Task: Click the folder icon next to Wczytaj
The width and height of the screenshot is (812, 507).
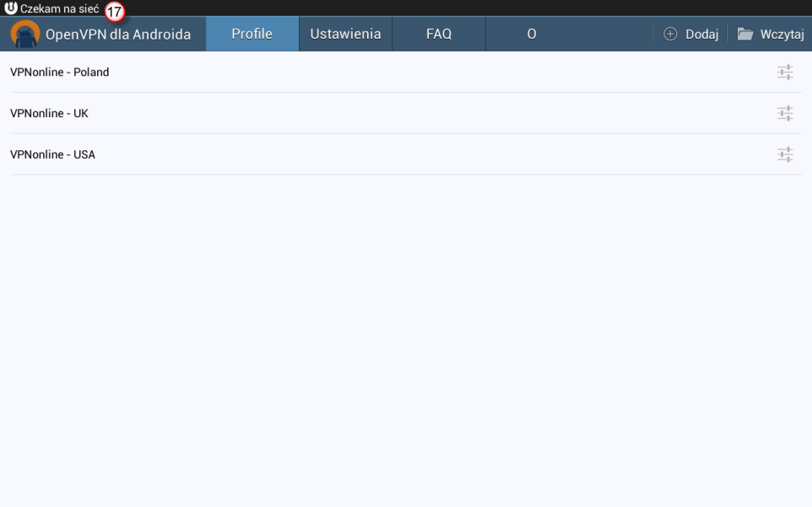Action: pyautogui.click(x=744, y=35)
